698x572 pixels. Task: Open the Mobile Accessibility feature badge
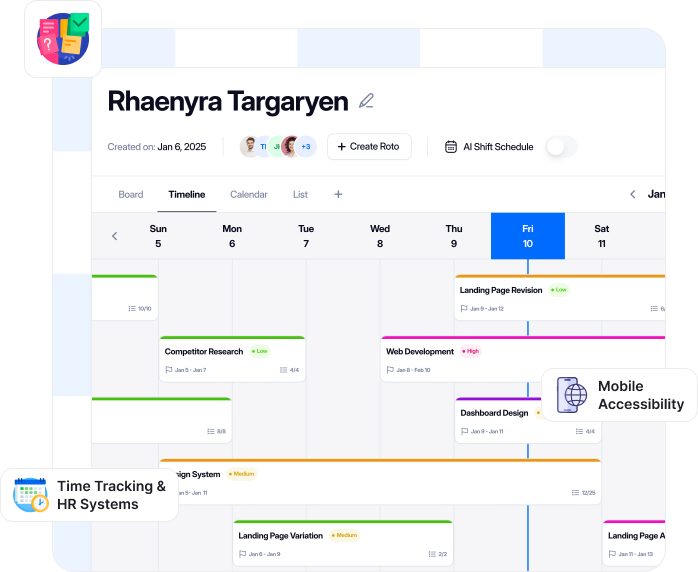pyautogui.click(x=619, y=395)
